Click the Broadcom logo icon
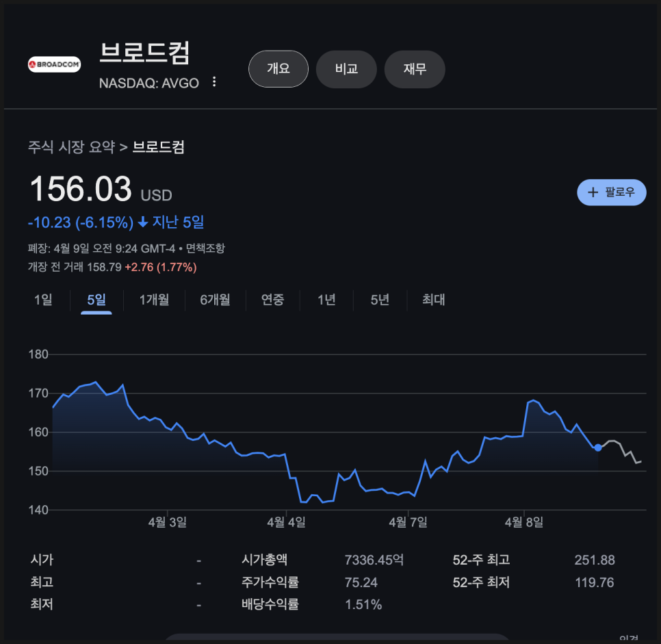 (54, 64)
